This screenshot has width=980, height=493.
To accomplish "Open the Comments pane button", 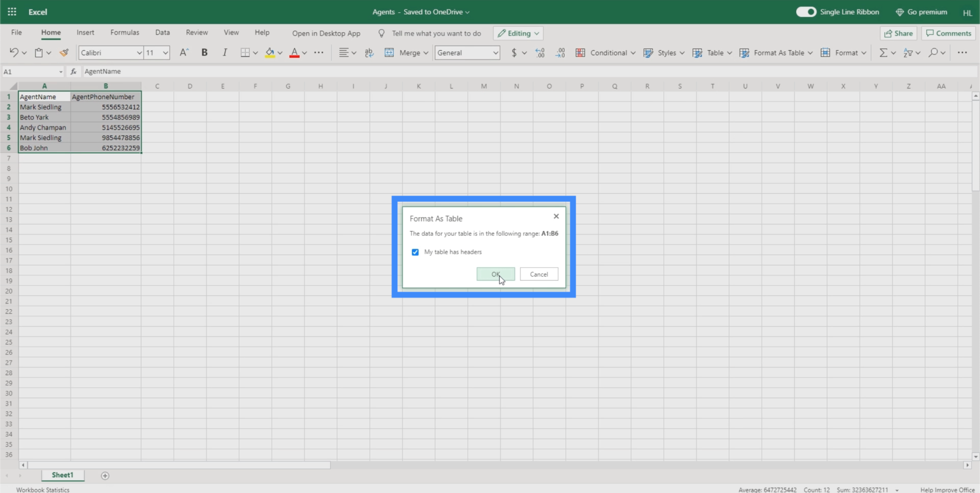I will click(x=949, y=33).
